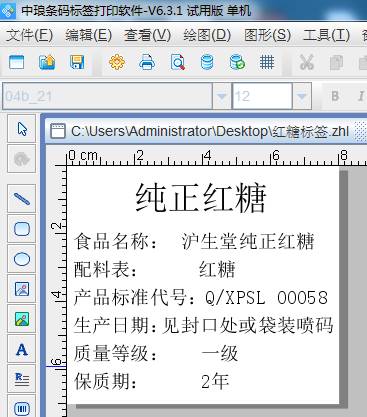Open the 图形(S) menu
The height and width of the screenshot is (417, 367).
click(x=267, y=35)
